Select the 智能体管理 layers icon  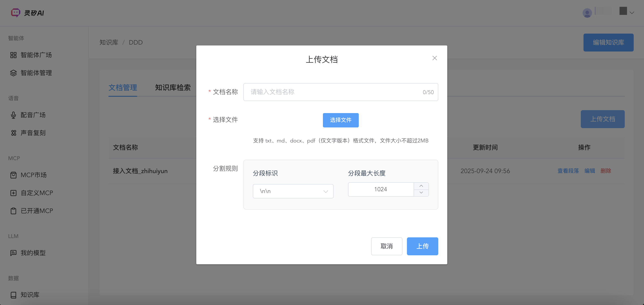[13, 73]
